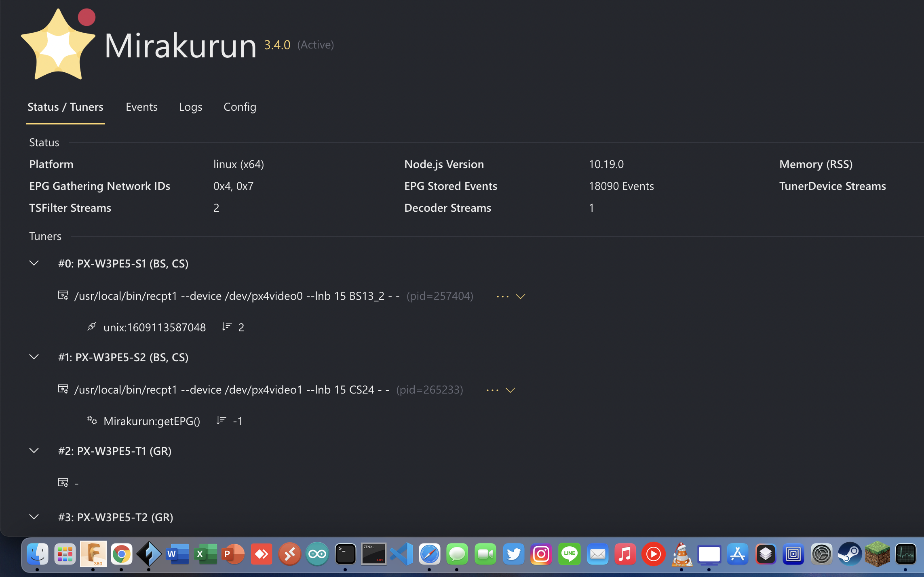Click the Platform value linux (x64)
The width and height of the screenshot is (924, 577).
click(x=238, y=164)
